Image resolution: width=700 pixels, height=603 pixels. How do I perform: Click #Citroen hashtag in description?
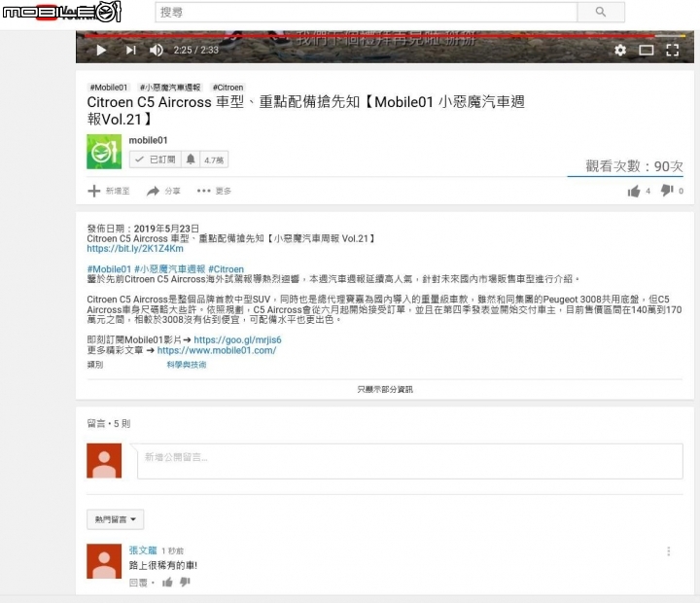coord(226,269)
